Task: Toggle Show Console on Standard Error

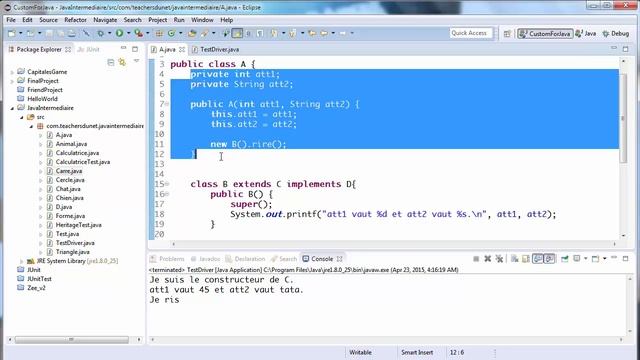Action: point(549,259)
